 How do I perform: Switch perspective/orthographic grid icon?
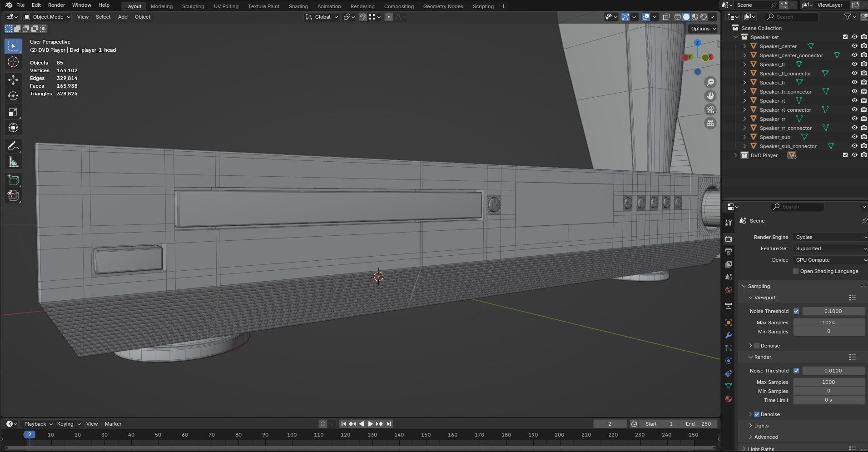(710, 123)
